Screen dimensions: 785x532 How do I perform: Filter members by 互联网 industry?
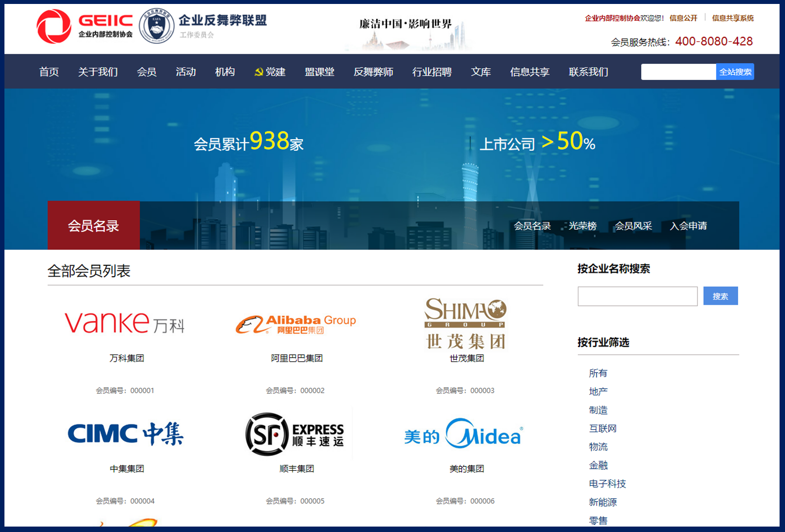(x=603, y=429)
